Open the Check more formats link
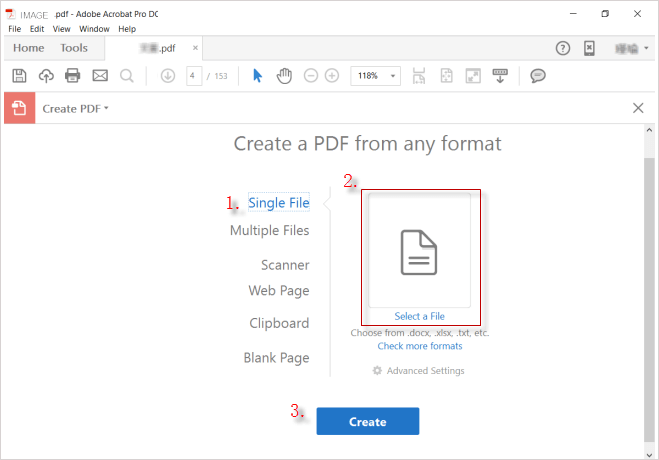The width and height of the screenshot is (659, 460). click(x=420, y=346)
